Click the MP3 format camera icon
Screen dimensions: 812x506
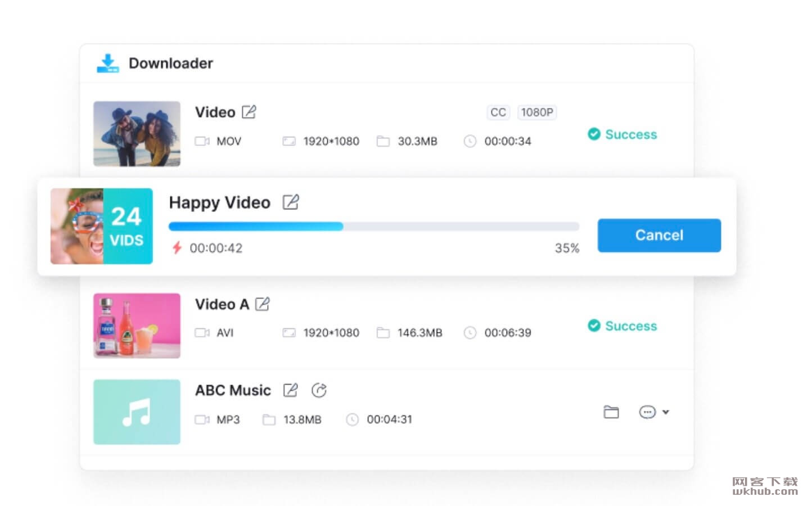[202, 419]
